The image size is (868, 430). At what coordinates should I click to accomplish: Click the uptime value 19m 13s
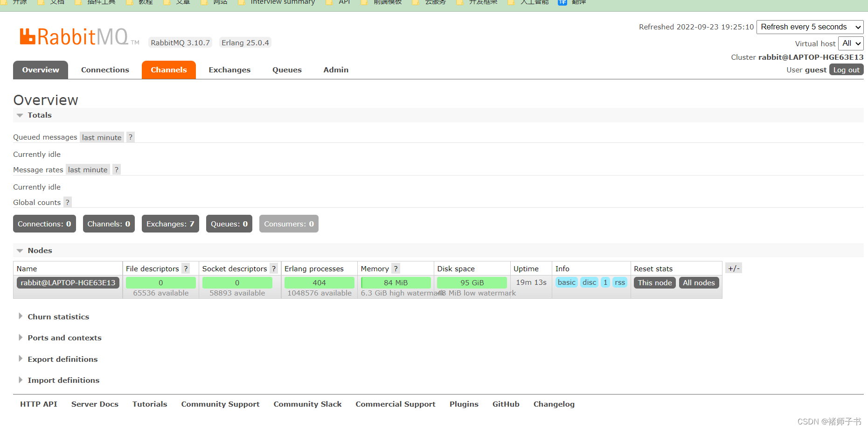pyautogui.click(x=531, y=282)
